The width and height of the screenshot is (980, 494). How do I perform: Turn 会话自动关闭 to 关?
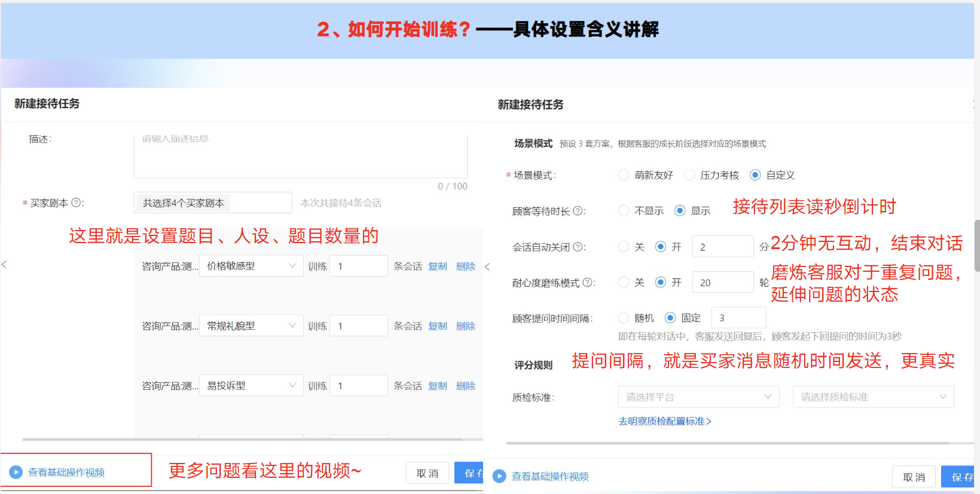[624, 246]
